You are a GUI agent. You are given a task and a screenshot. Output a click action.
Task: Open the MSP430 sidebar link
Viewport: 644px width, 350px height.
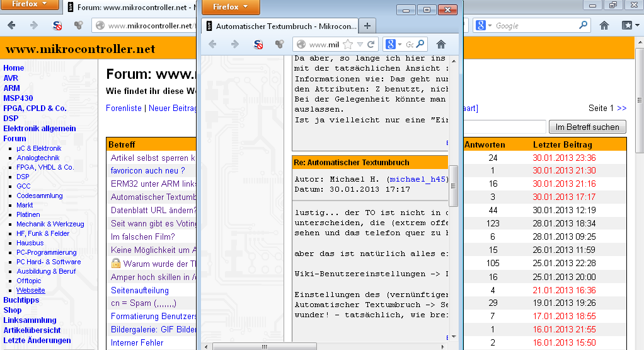click(18, 98)
